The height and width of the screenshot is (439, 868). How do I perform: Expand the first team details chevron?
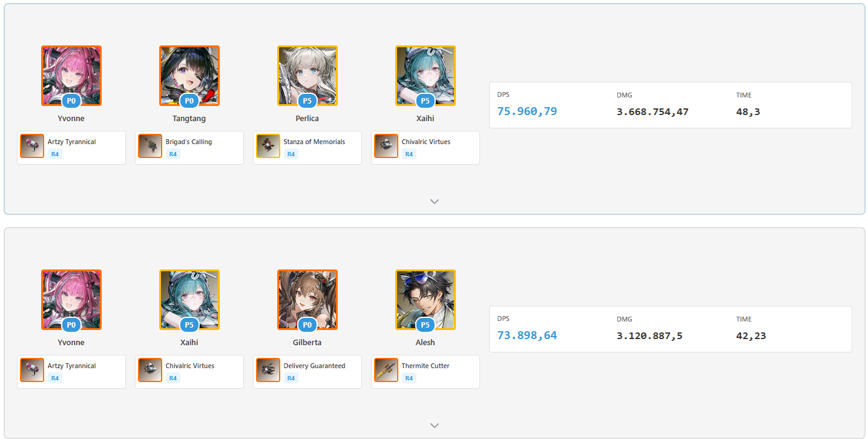click(434, 202)
